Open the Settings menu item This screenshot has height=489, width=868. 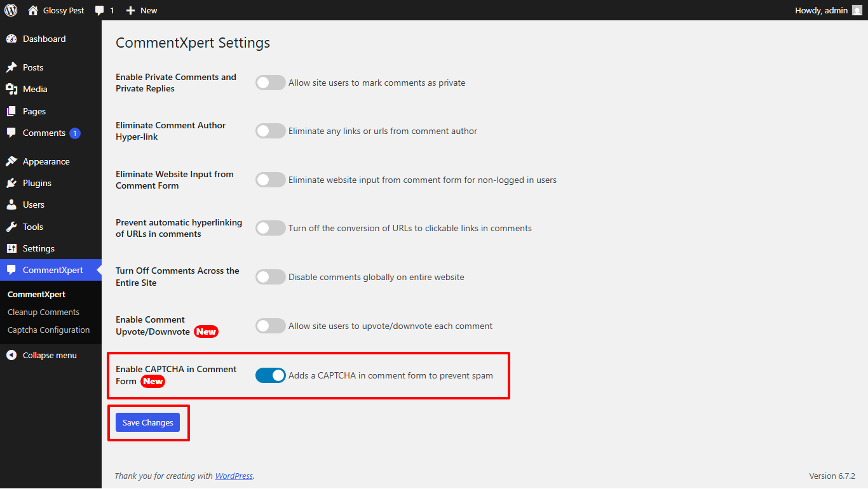point(38,248)
